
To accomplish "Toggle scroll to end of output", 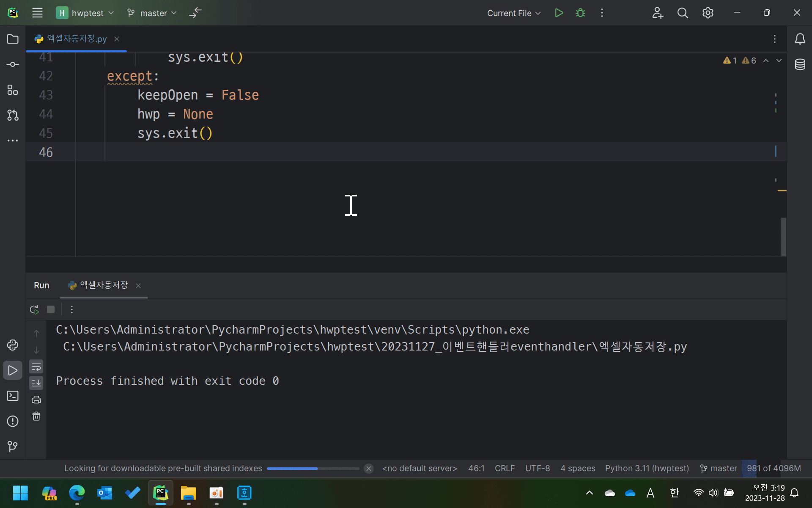I will [x=36, y=383].
